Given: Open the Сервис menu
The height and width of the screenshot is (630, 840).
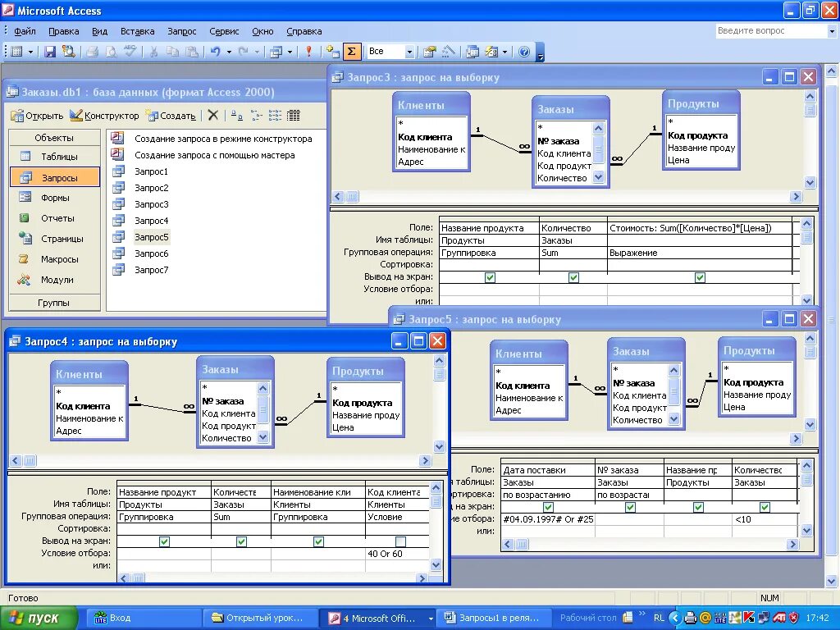Looking at the screenshot, I should coord(224,31).
